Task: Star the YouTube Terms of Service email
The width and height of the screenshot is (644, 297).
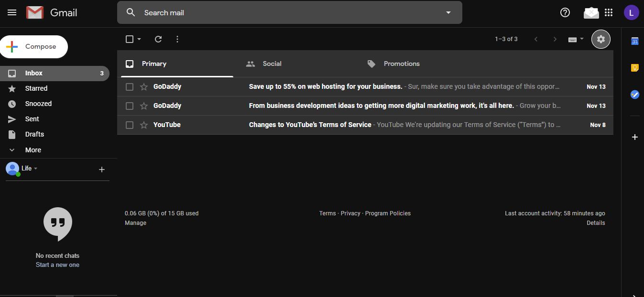Action: pos(144,125)
